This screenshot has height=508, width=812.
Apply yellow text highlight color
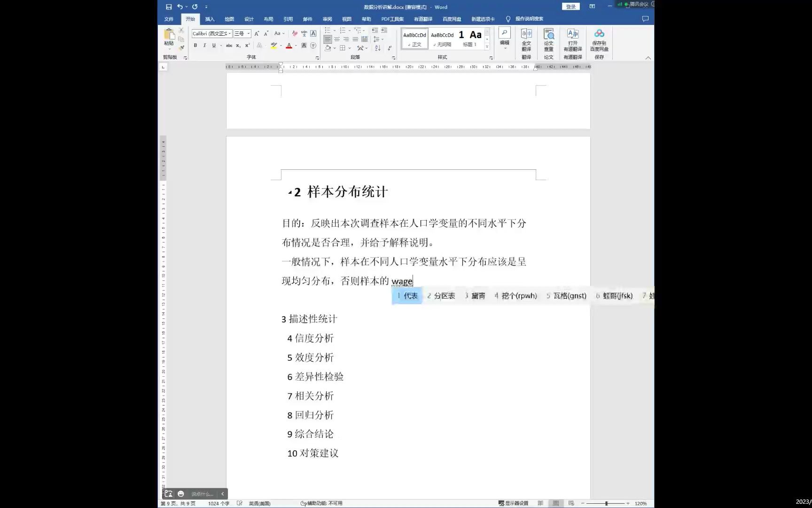pyautogui.click(x=273, y=46)
